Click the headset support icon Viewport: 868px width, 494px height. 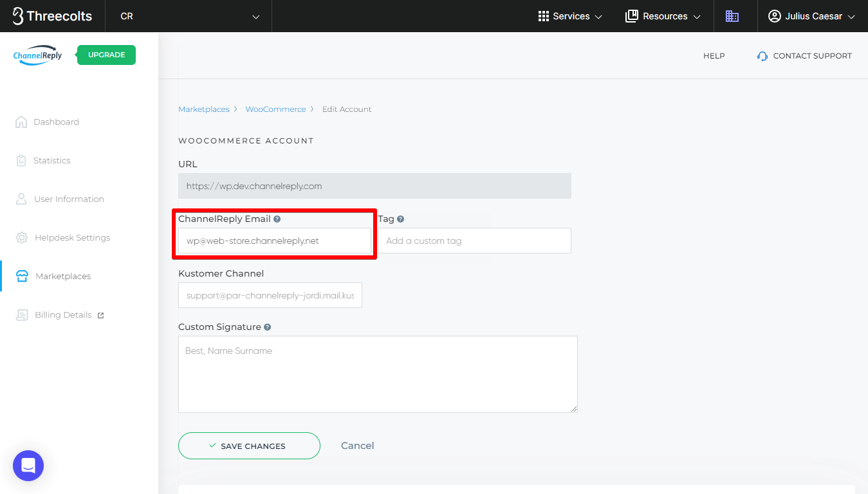[x=762, y=56]
